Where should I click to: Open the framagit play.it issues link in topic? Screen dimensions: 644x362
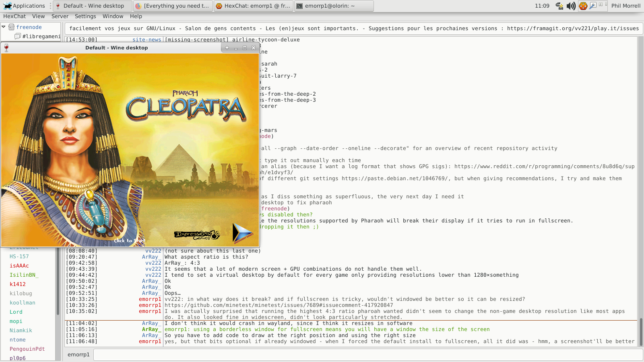[573, 28]
